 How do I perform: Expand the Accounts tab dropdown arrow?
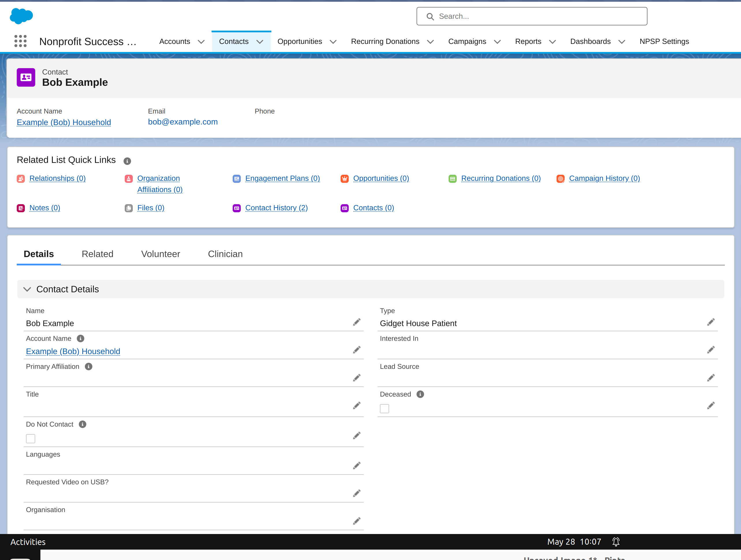point(201,42)
